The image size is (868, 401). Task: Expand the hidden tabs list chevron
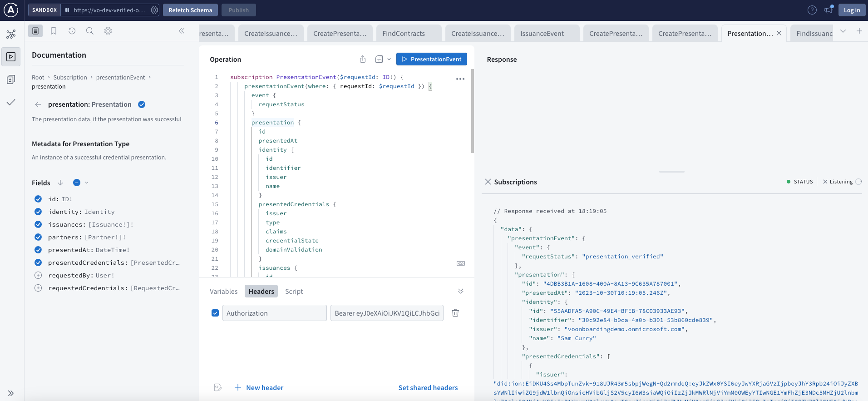[843, 31]
